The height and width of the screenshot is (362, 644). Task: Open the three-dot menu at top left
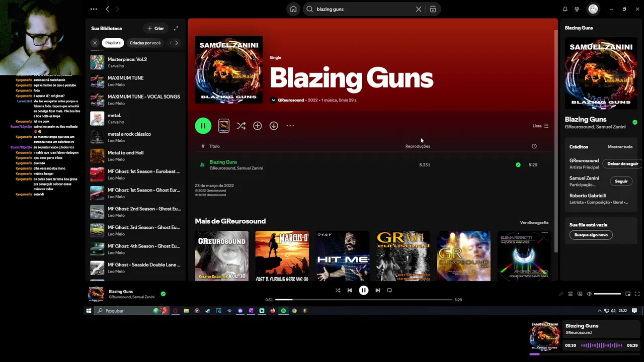click(x=94, y=9)
